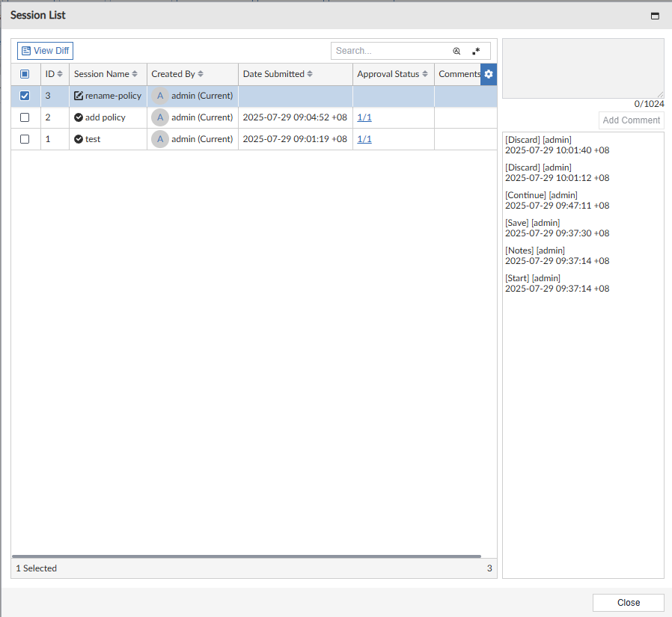This screenshot has width=672, height=617.
Task: Open the 1/1 approval link for add policy
Action: point(364,117)
